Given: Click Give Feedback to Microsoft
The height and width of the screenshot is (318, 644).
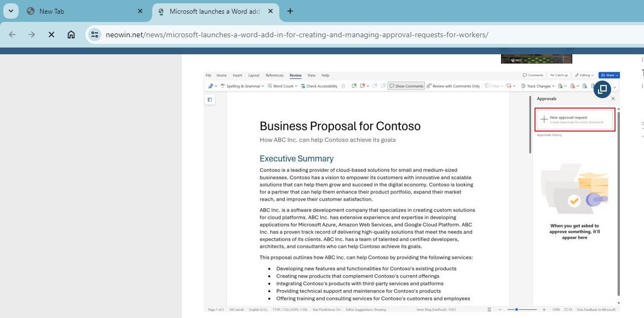Looking at the screenshot, I should click(596, 309).
